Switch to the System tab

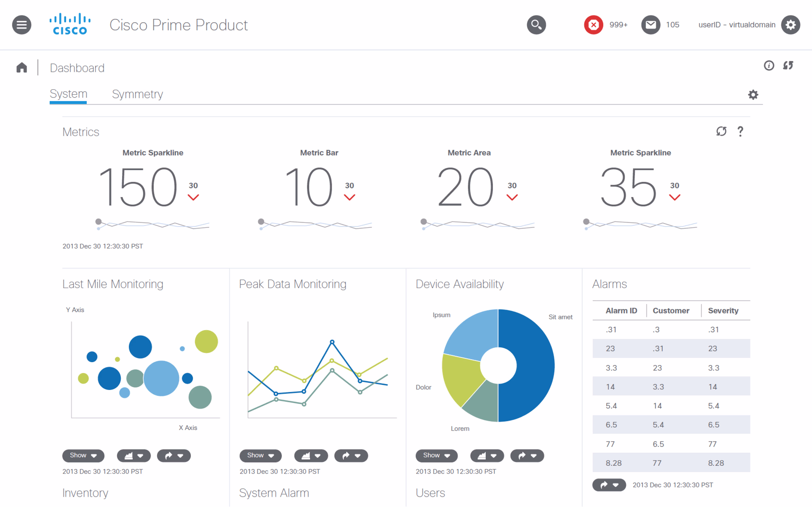(68, 94)
